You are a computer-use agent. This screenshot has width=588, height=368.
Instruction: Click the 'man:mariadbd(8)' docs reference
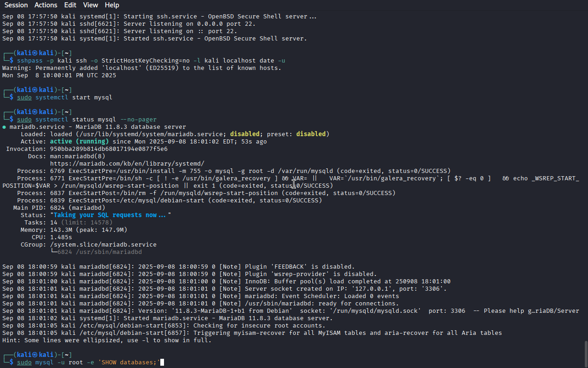78,156
